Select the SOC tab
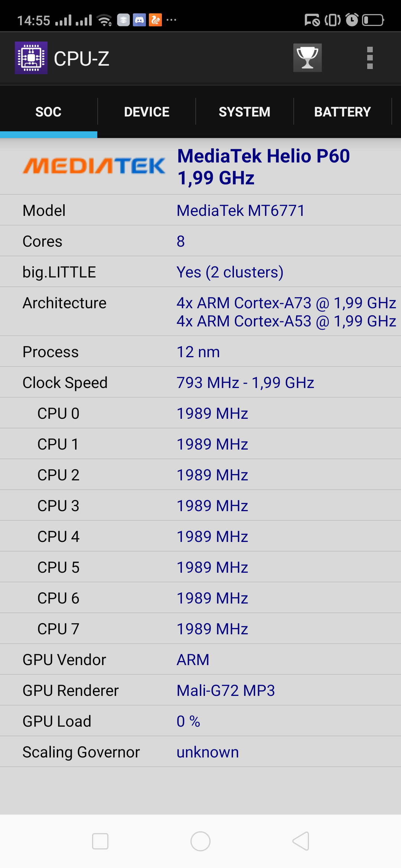Screen dimensions: 401x868 tap(48, 112)
